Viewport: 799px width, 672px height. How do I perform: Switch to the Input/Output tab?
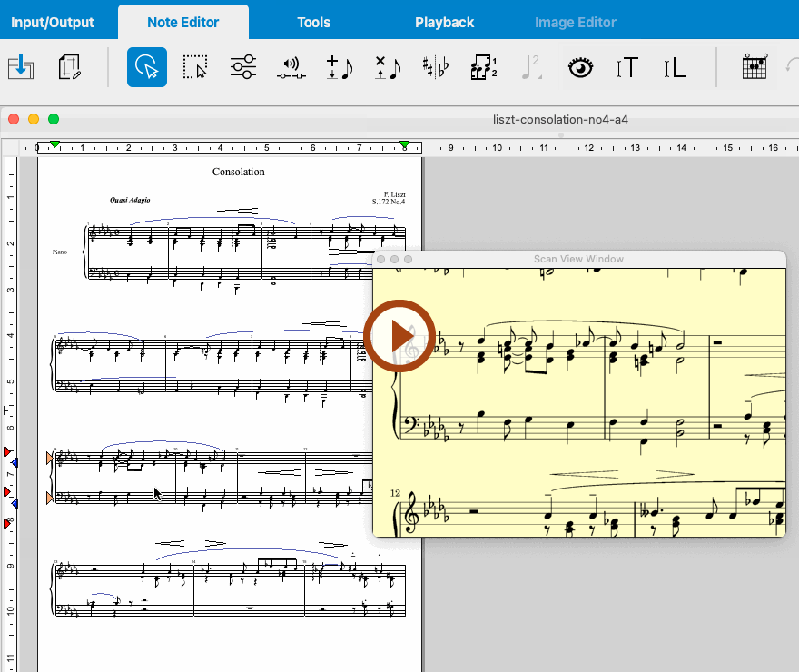(x=53, y=23)
